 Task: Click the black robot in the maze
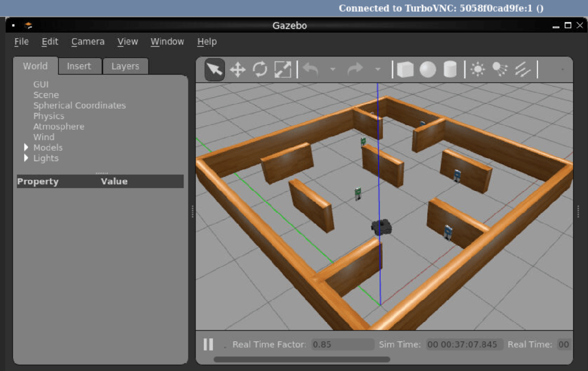[x=382, y=227]
